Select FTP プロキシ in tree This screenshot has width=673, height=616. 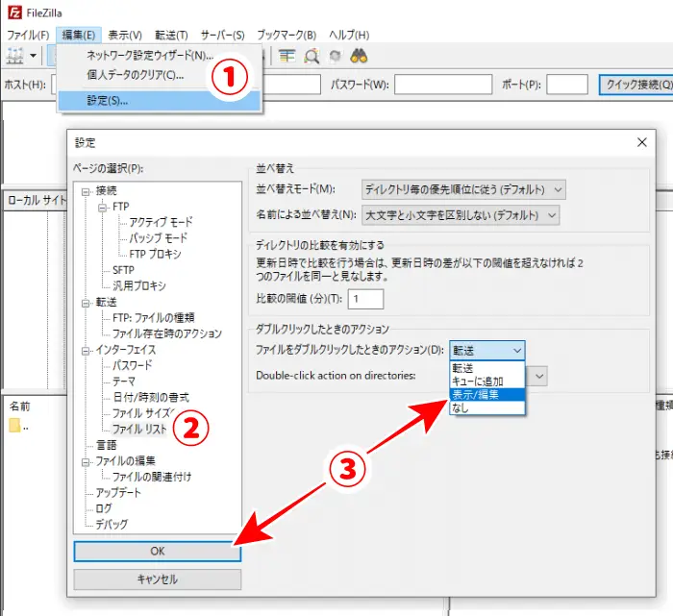click(x=155, y=254)
